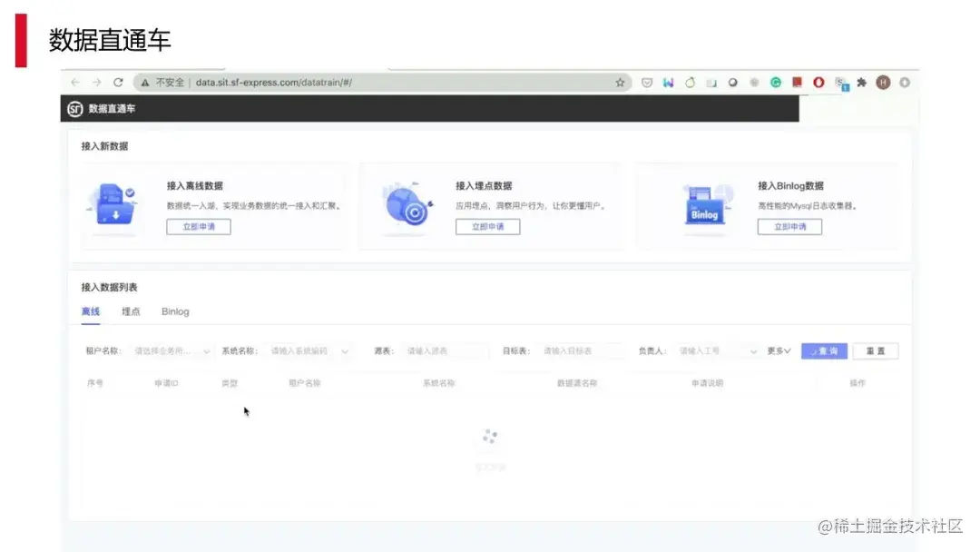Switch to the 离线 tab

(91, 311)
